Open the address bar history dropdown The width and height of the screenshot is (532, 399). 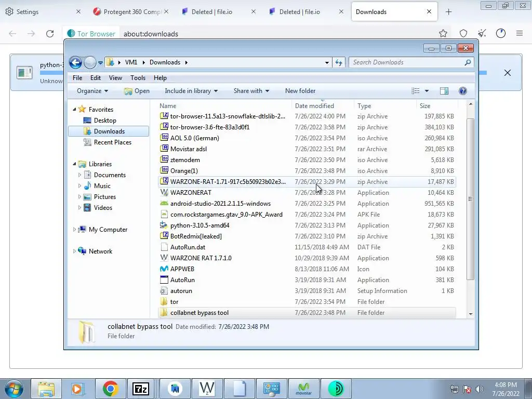click(x=327, y=63)
